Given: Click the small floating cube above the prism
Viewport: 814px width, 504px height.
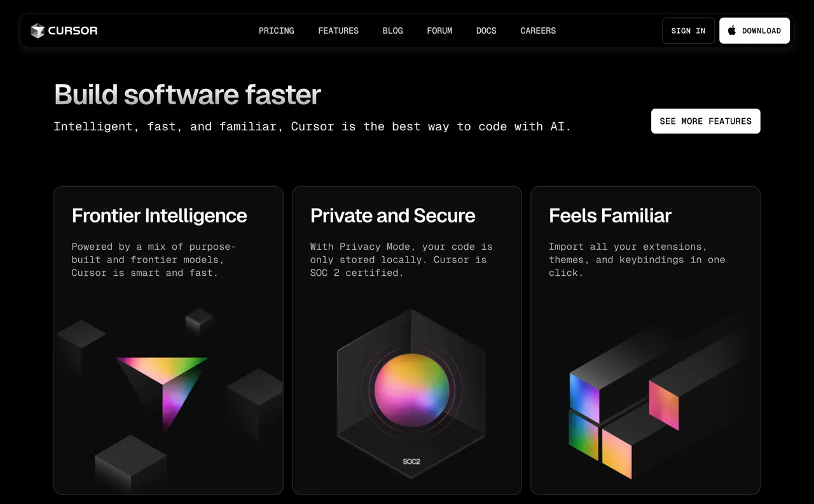Looking at the screenshot, I should [198, 322].
